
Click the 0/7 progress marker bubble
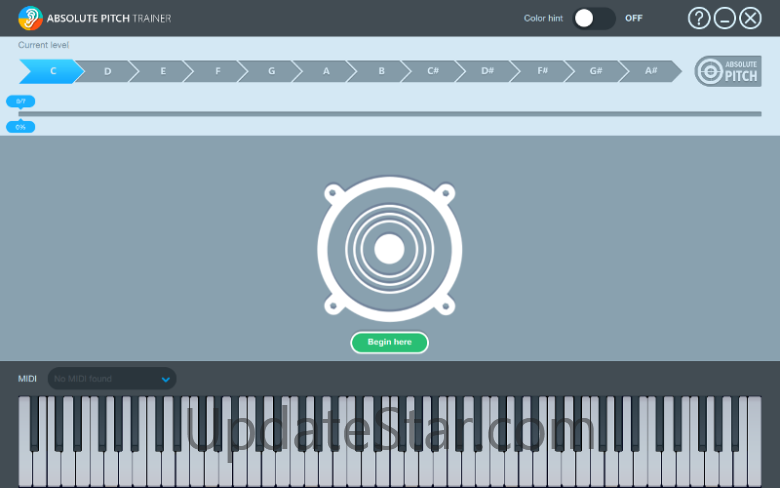[x=20, y=101]
